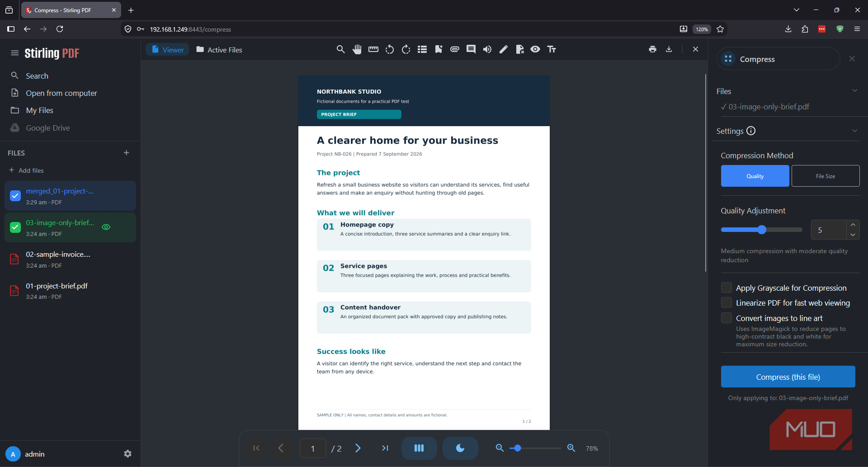Open settings gear next to admin
868x467 pixels.
point(128,453)
